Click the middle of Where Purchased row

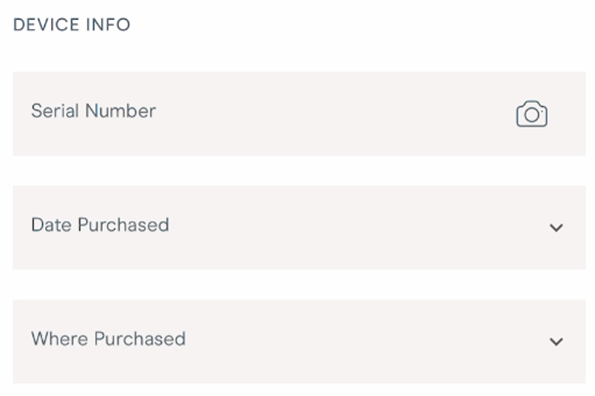click(x=299, y=341)
